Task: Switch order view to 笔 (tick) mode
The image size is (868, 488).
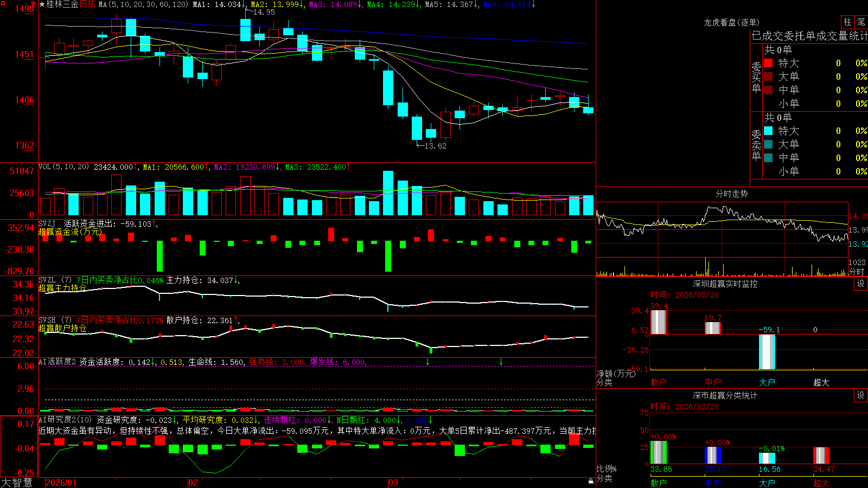Action: pos(861,22)
